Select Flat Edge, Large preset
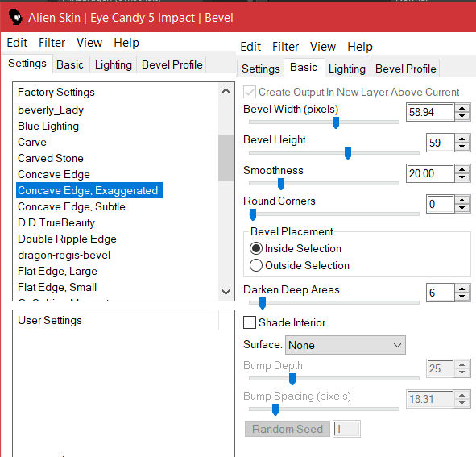This screenshot has width=476, height=457. point(57,271)
